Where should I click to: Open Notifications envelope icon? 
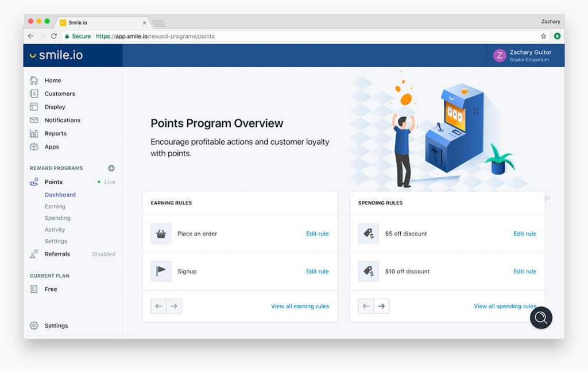[34, 120]
